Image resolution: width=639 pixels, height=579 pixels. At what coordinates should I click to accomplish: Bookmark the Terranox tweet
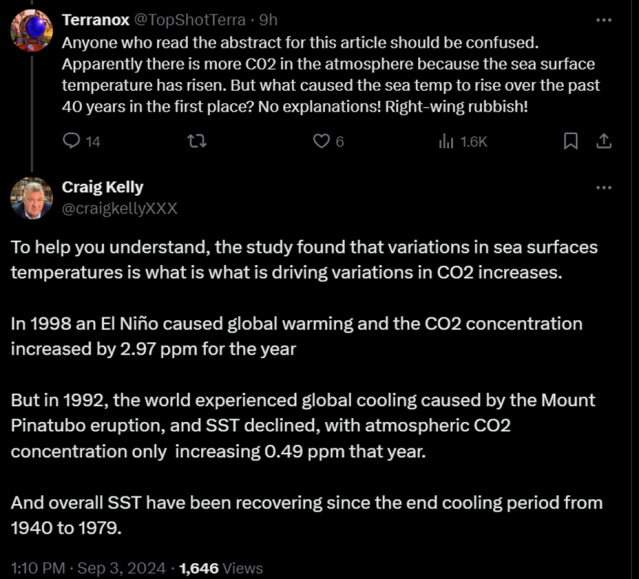[571, 142]
